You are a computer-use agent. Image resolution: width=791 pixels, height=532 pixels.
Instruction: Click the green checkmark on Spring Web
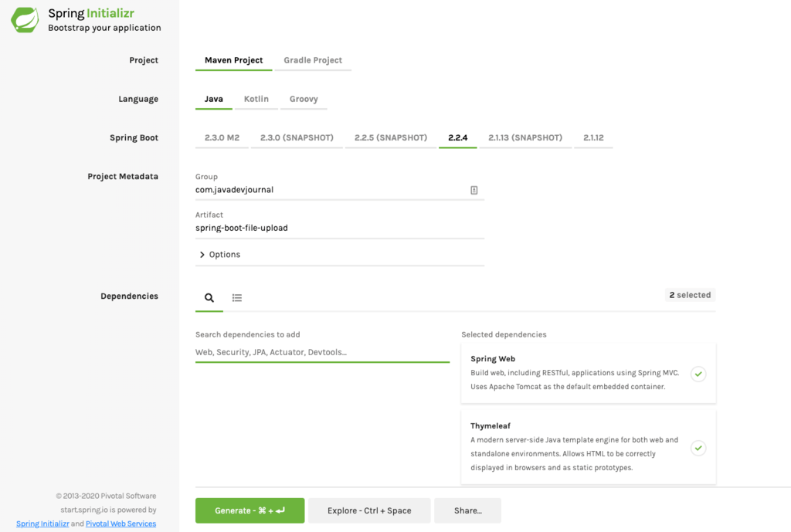point(698,374)
